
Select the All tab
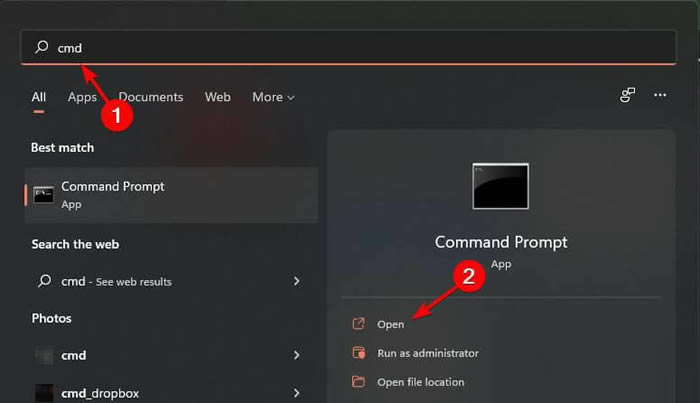(x=39, y=97)
